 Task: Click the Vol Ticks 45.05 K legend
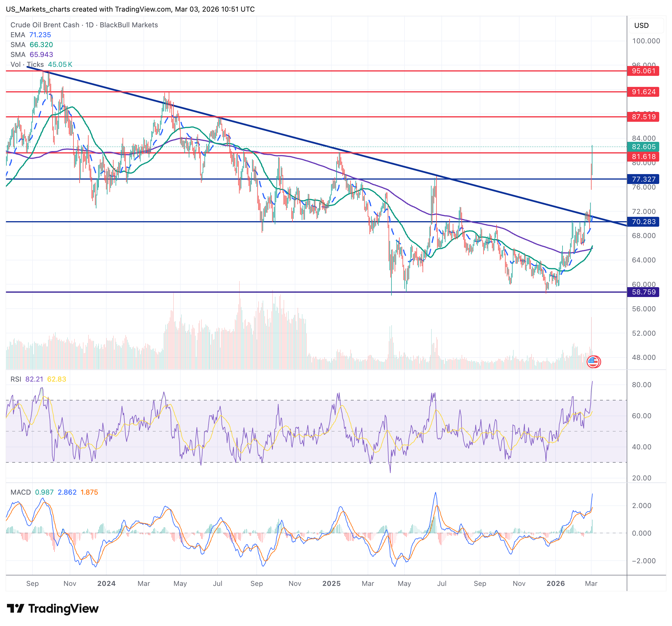coord(41,64)
